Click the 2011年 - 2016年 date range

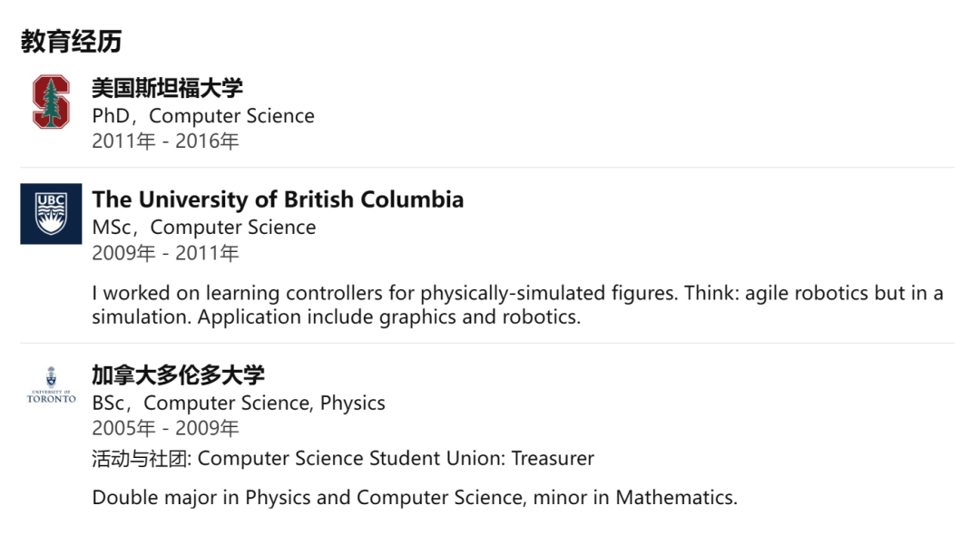click(165, 141)
